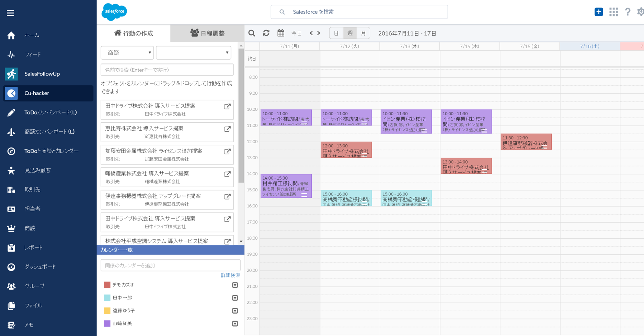The image size is (644, 336).
Task: Click the 今日 today button
Action: pos(297,33)
